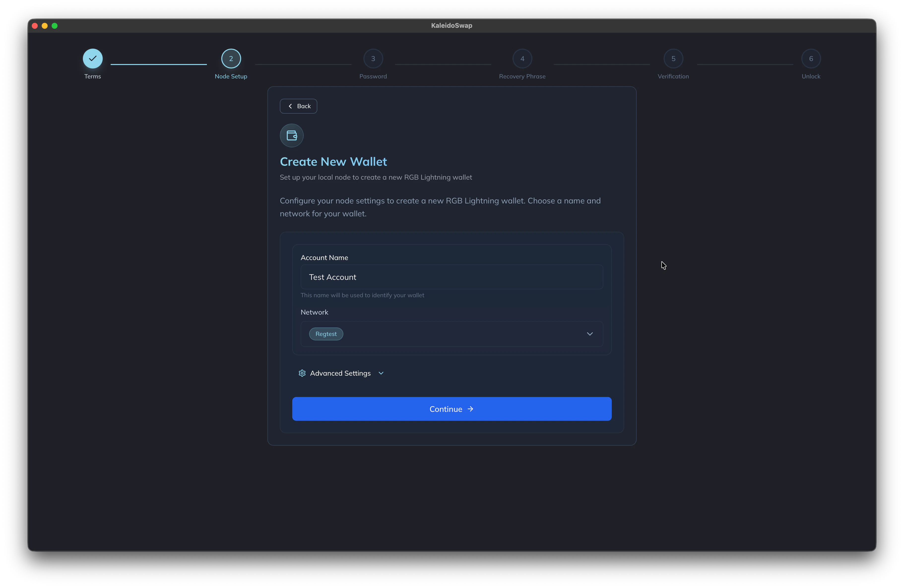The image size is (904, 588).
Task: Click into the Account Name input field
Action: pyautogui.click(x=452, y=277)
